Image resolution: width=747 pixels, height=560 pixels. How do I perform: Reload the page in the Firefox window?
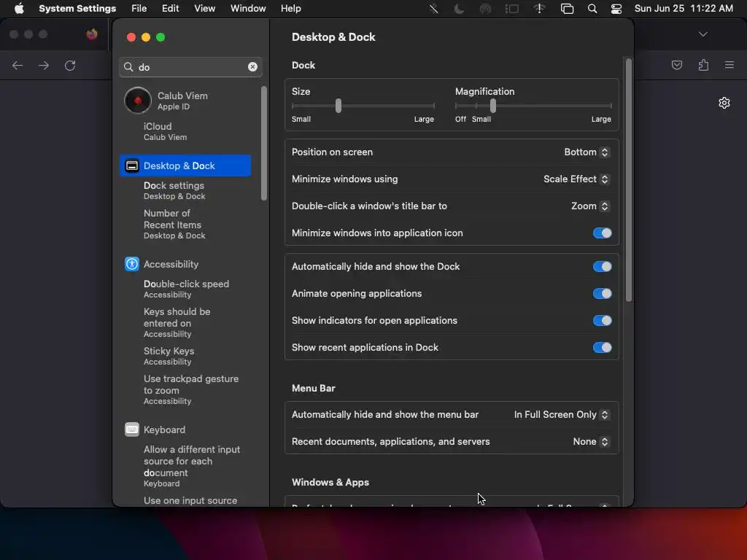70,65
